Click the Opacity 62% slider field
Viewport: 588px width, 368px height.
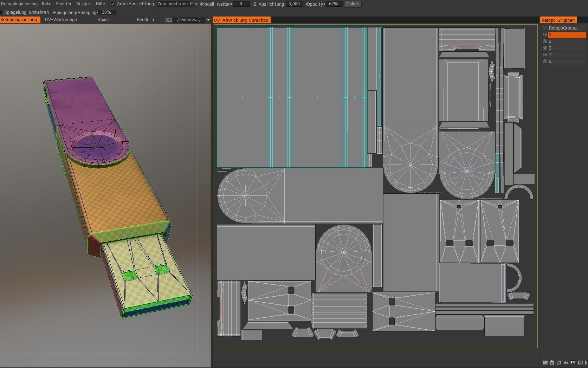[334, 4]
